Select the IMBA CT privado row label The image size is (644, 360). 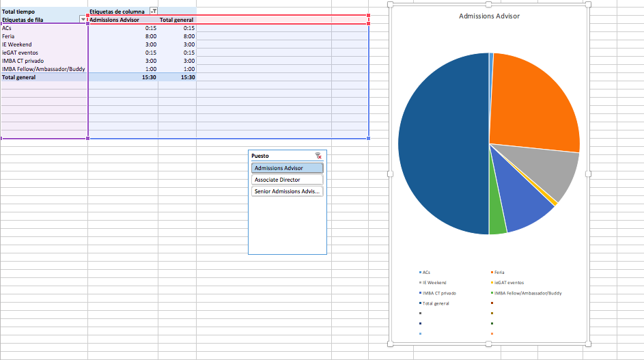(44, 61)
